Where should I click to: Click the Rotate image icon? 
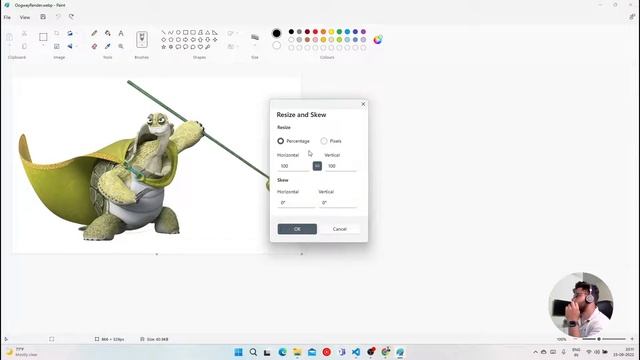70,33
